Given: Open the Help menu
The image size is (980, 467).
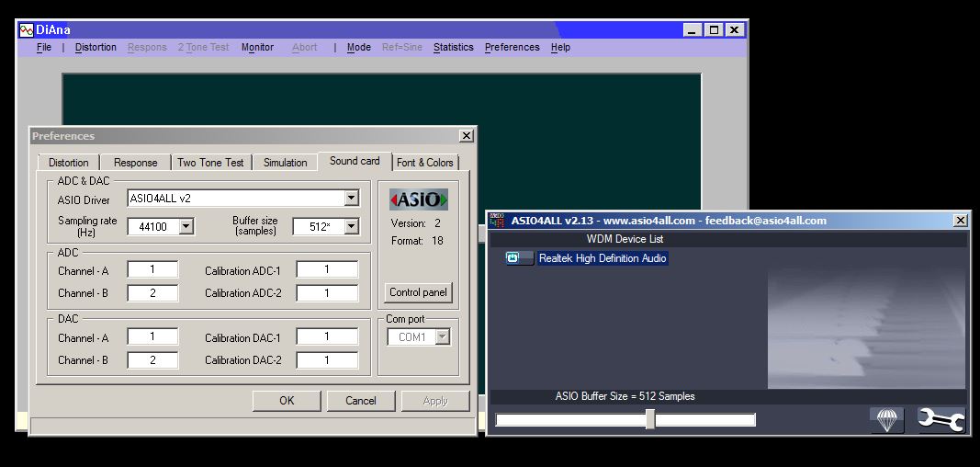Looking at the screenshot, I should [560, 48].
